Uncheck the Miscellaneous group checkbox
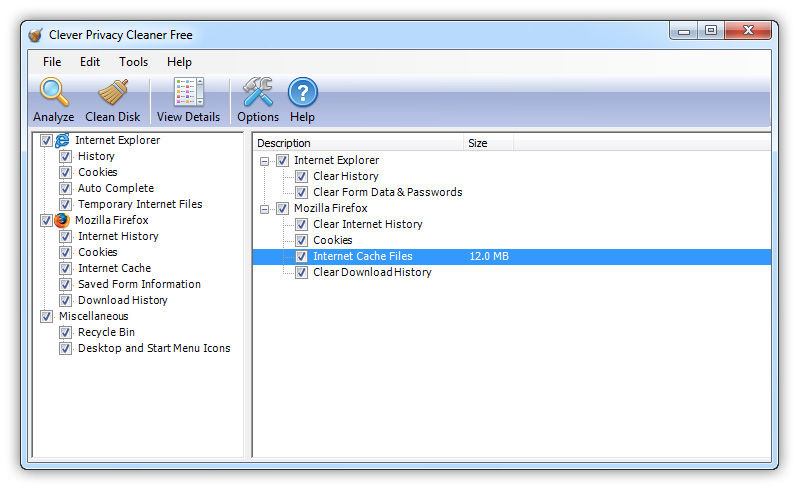Screen dimensions: 799x490 (46, 316)
